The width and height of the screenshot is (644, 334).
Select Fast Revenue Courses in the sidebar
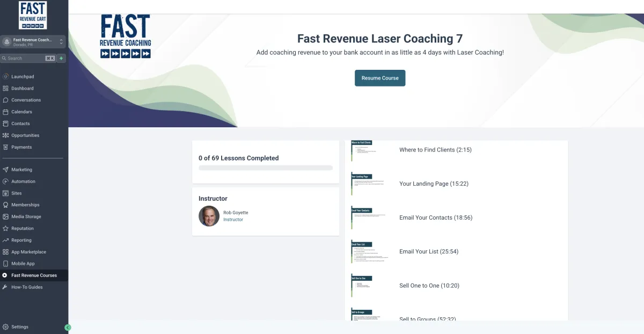[x=34, y=275]
